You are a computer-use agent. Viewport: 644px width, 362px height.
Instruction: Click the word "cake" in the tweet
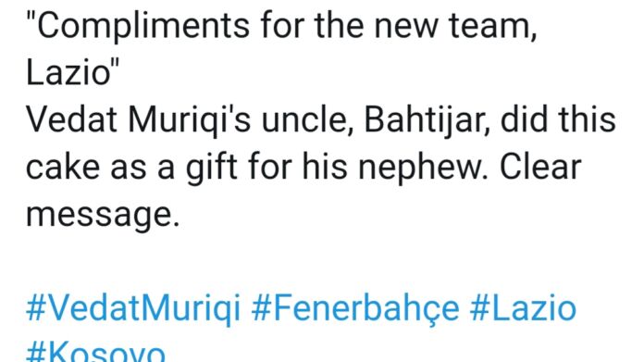click(63, 169)
